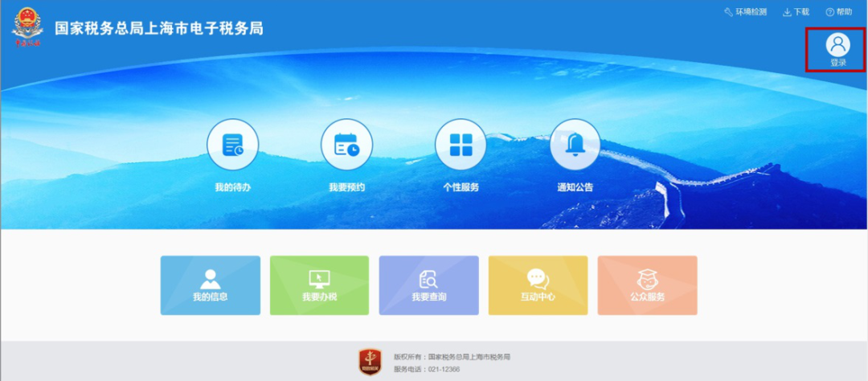Click the 版权所有 copyright text
868x381 pixels.
pyautogui.click(x=452, y=357)
